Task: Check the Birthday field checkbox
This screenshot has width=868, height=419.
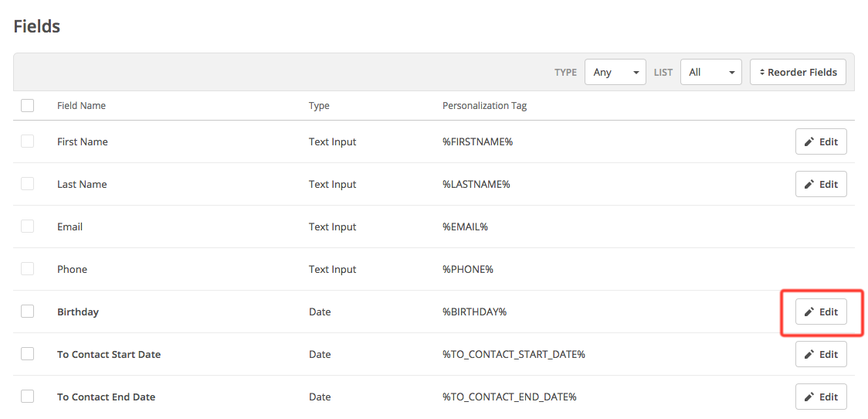Action: [x=28, y=312]
